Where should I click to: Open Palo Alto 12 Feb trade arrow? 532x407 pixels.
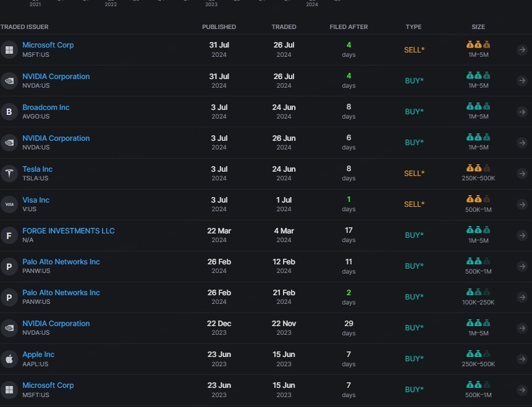522,266
